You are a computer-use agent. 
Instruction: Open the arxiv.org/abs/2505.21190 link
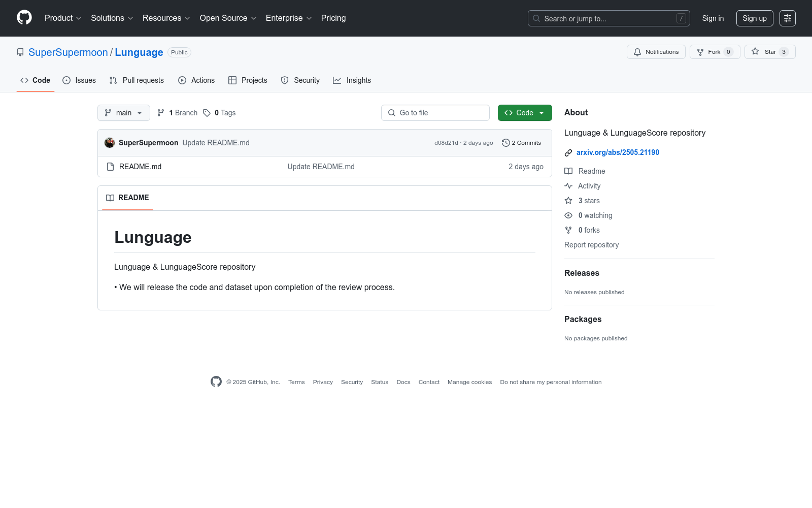[618, 152]
